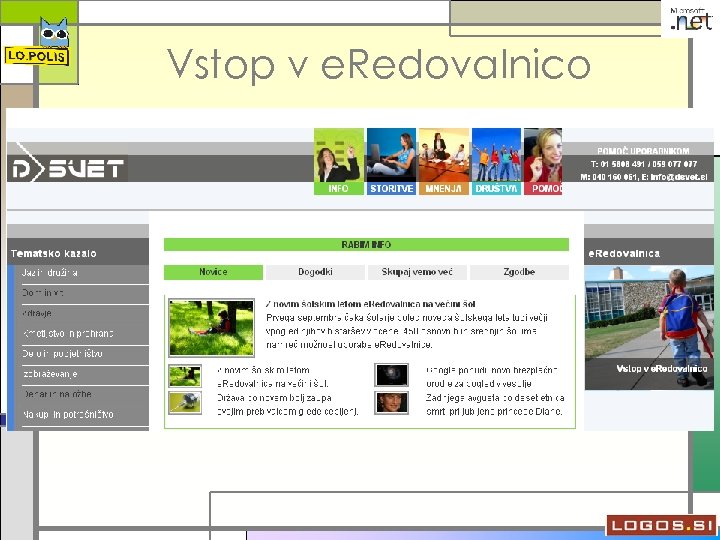This screenshot has width=720, height=540.
Task: Click the LOGOS.SI logo
Action: pos(661,525)
